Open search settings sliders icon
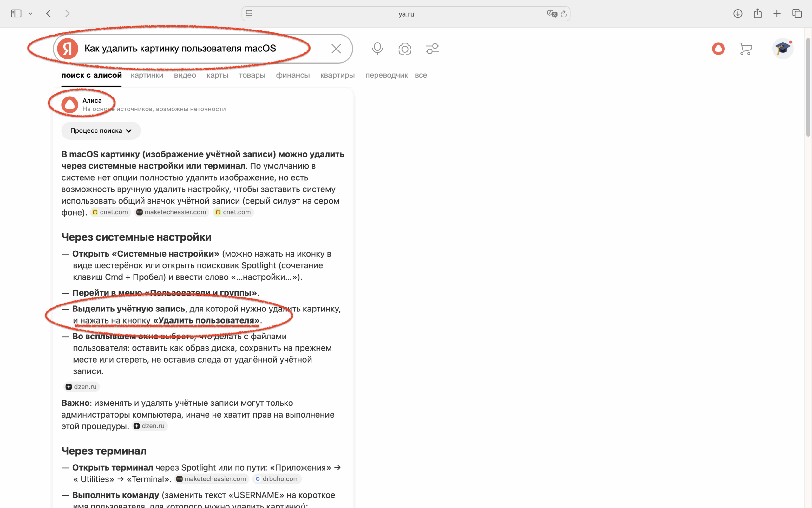This screenshot has width=812, height=508. [432, 49]
